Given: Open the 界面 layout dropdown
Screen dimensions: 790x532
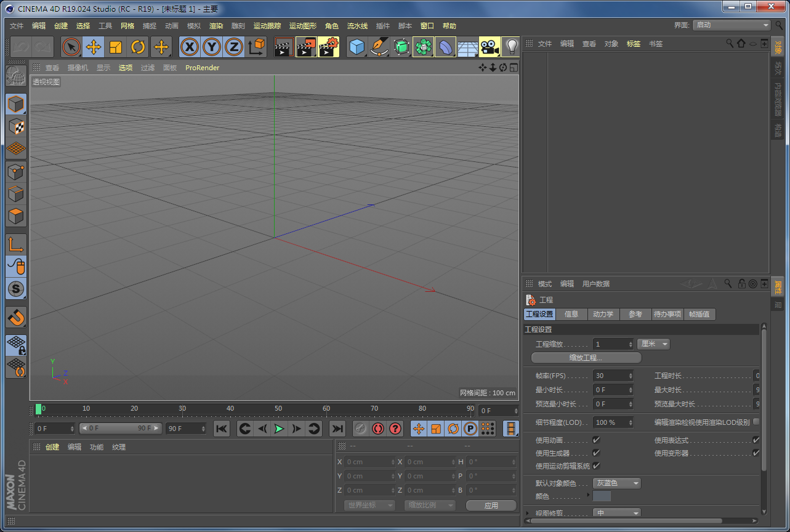Looking at the screenshot, I should click(732, 25).
